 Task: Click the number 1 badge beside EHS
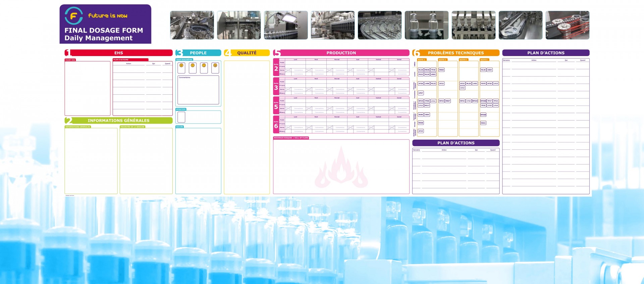(x=67, y=53)
